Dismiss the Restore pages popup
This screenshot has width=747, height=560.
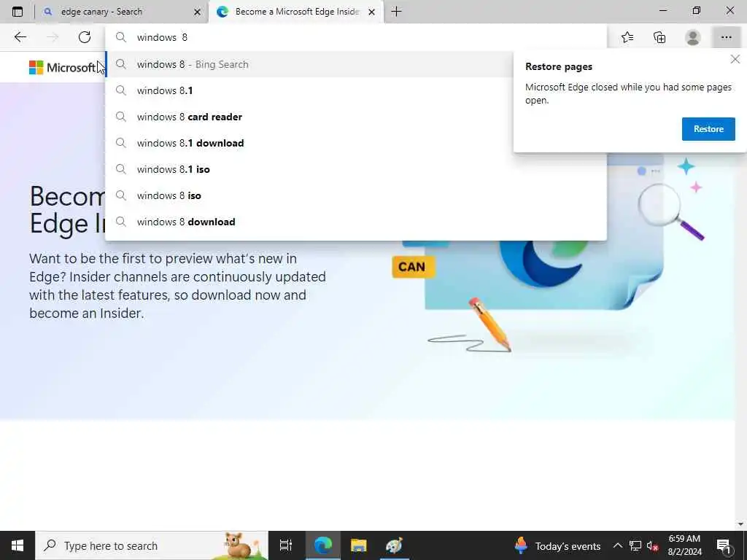[x=735, y=59]
